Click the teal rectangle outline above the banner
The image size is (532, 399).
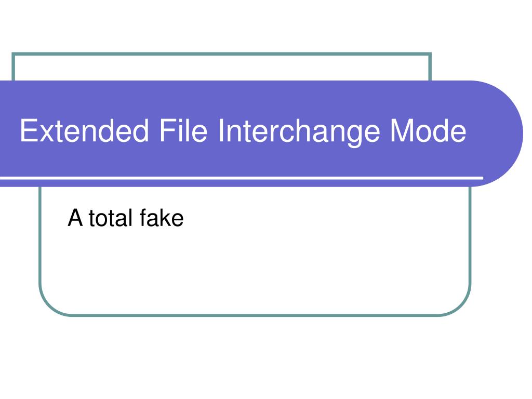pos(221,54)
